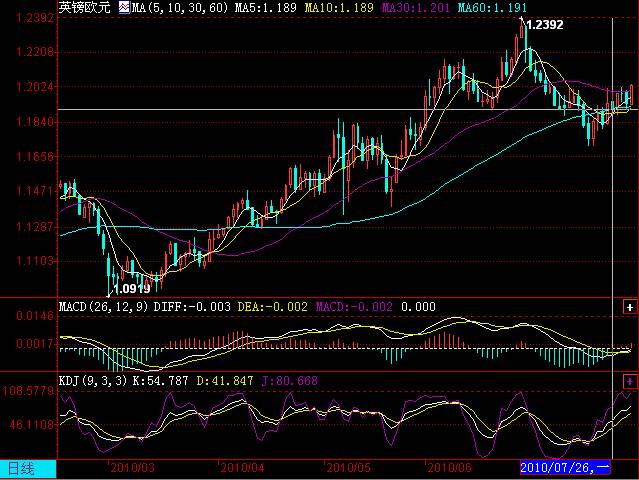Click the 1.1471 price axis label
Screen dimensions: 639x480
tap(35, 191)
